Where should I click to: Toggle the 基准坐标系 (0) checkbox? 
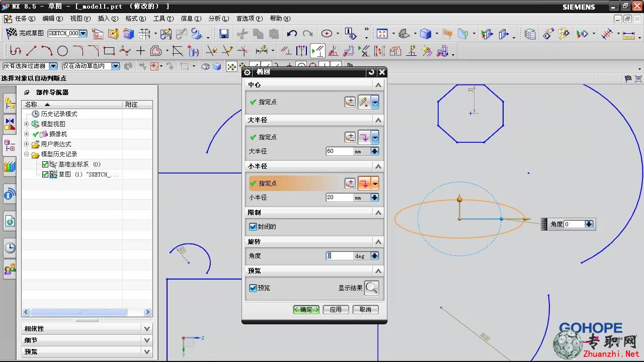tap(45, 164)
